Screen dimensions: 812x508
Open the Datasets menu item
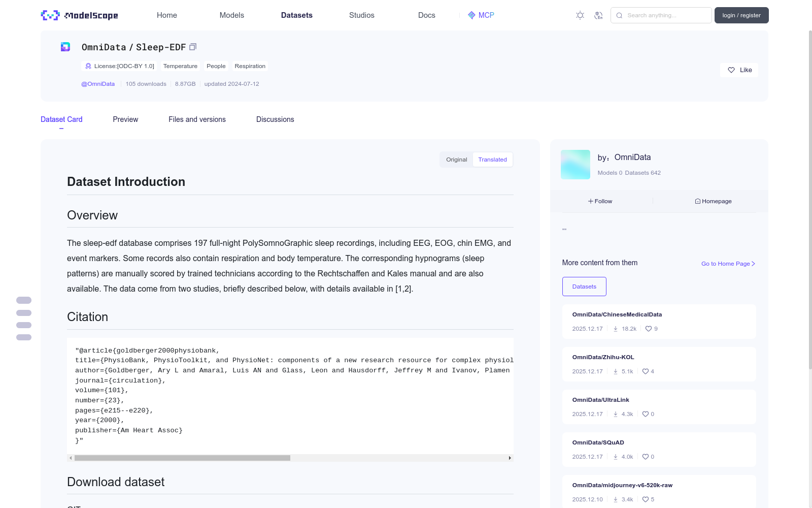[297, 15]
